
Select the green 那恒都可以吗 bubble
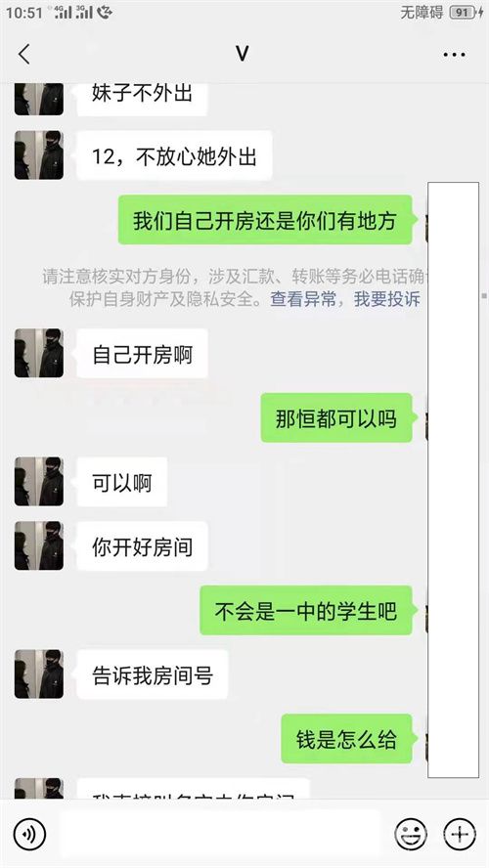click(x=336, y=418)
